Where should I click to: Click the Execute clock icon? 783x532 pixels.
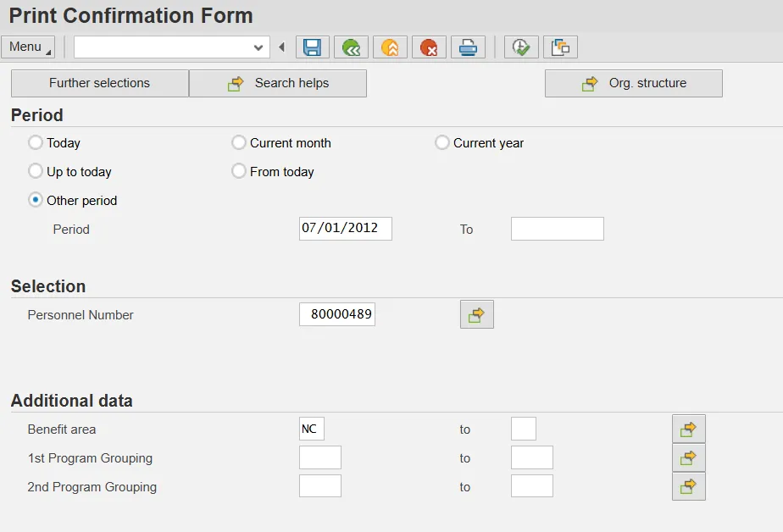pos(521,47)
